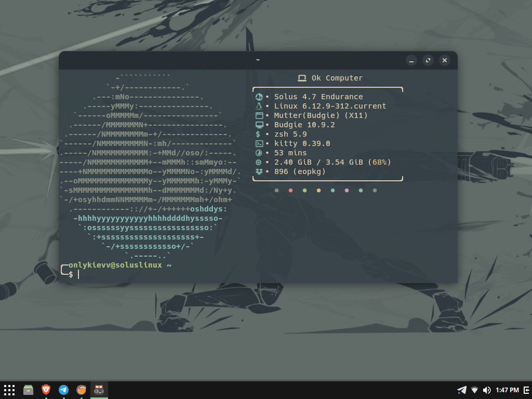Click the monitor icon beside Budgie 10.9.2
532x399 pixels.
point(259,125)
